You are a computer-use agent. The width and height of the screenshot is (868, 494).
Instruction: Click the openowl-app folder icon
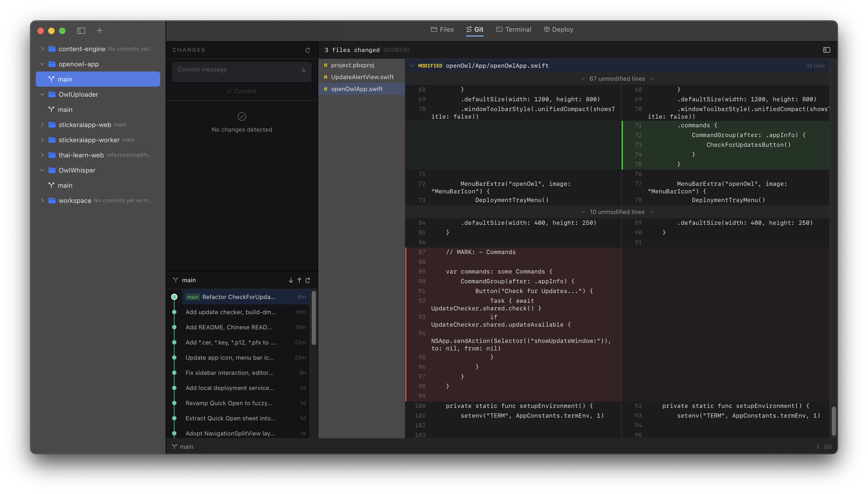(x=52, y=64)
